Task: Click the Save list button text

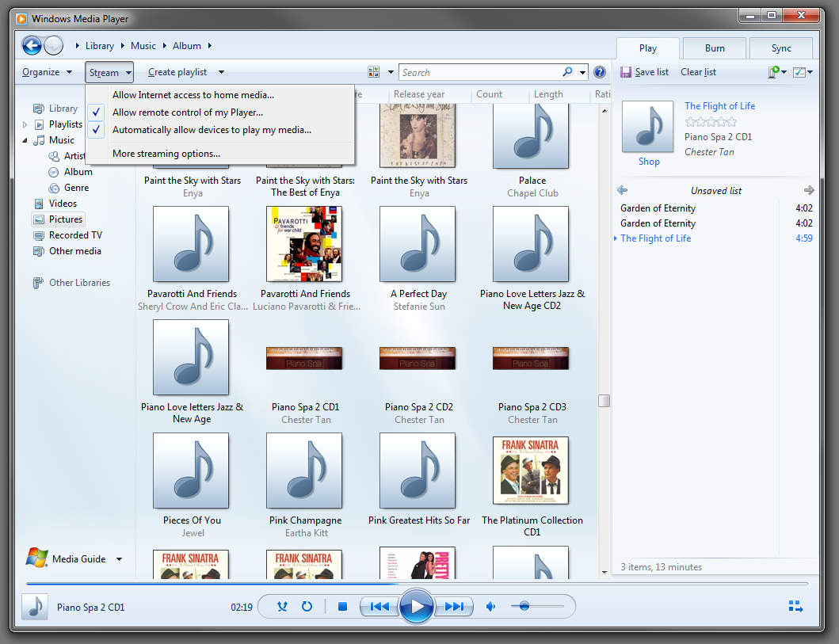Action: click(652, 71)
